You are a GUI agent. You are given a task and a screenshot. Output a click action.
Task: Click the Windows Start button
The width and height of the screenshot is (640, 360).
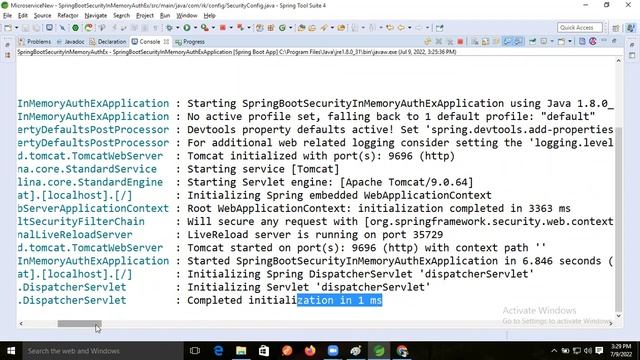pyautogui.click(x=11, y=351)
